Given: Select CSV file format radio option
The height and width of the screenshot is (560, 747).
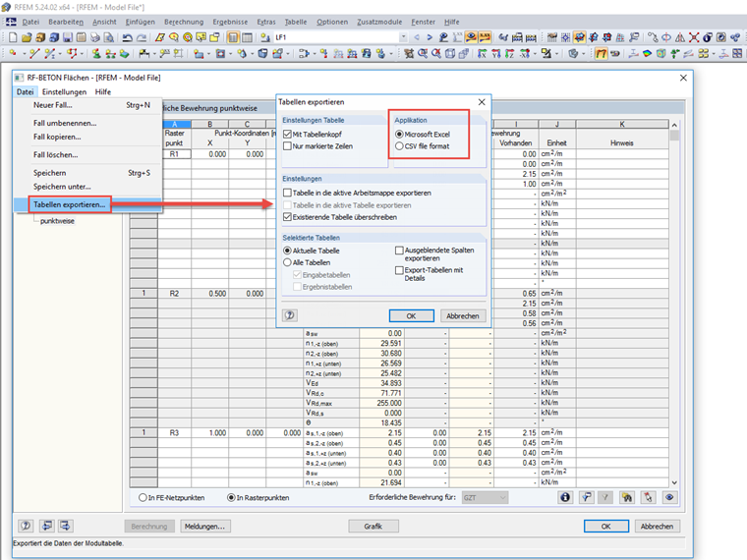Looking at the screenshot, I should coord(399,146).
